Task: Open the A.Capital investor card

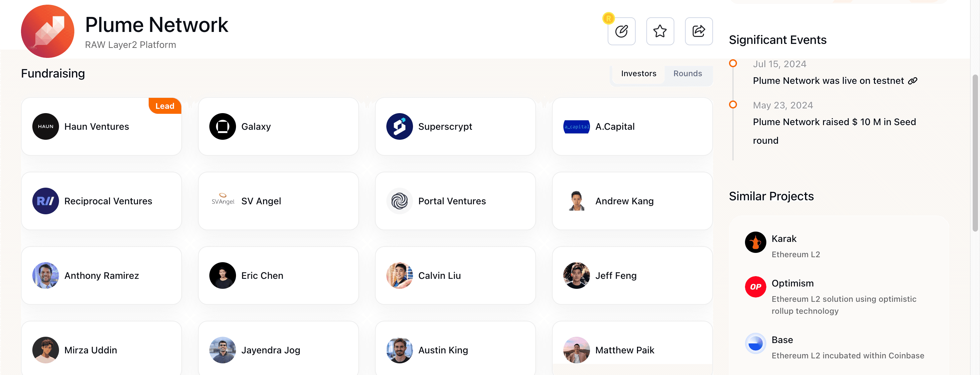Action: (632, 126)
